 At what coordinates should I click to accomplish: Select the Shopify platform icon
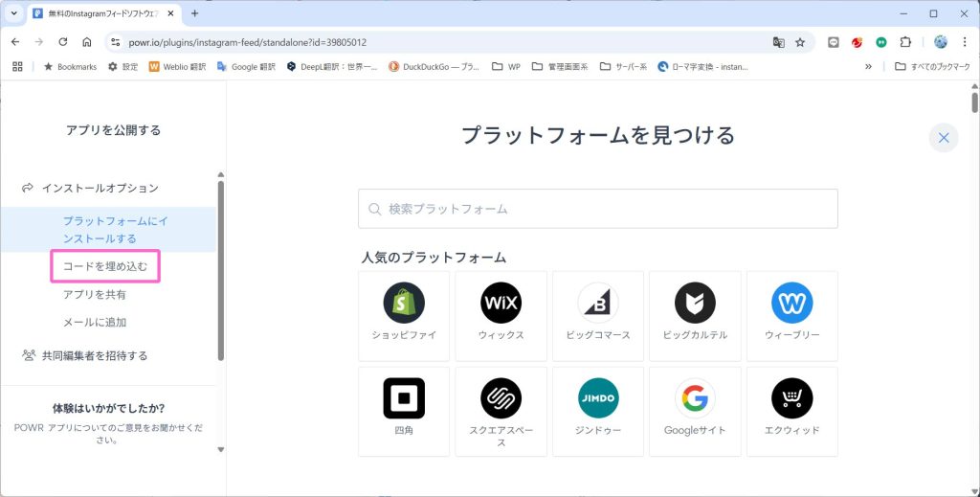(x=404, y=304)
